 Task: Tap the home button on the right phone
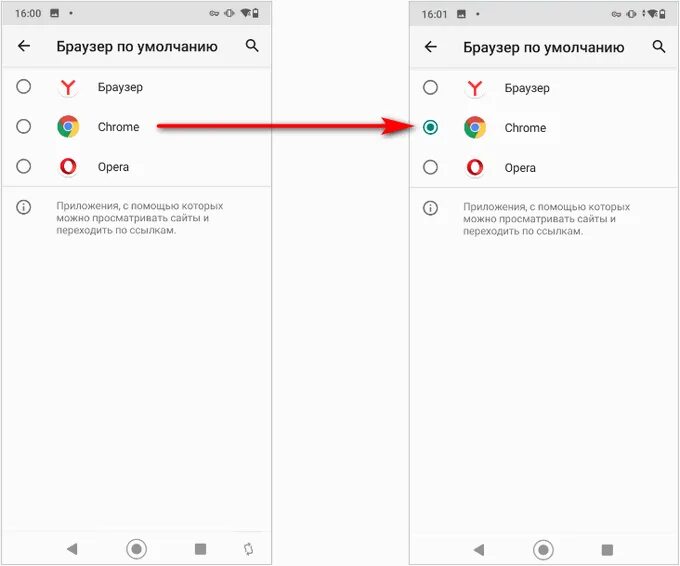pyautogui.click(x=543, y=550)
